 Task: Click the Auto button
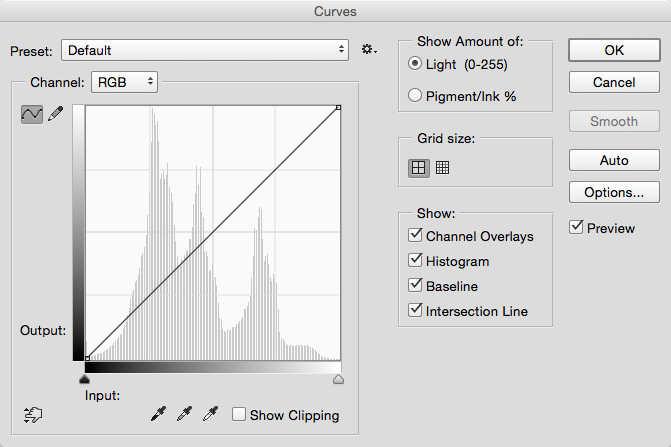(x=614, y=160)
